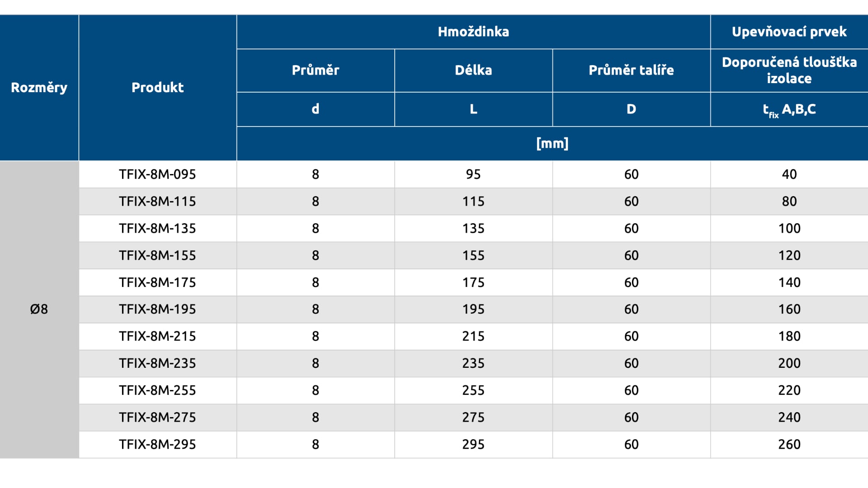Click the Délka header cell
Image resolution: width=868 pixels, height=488 pixels.
pos(473,70)
